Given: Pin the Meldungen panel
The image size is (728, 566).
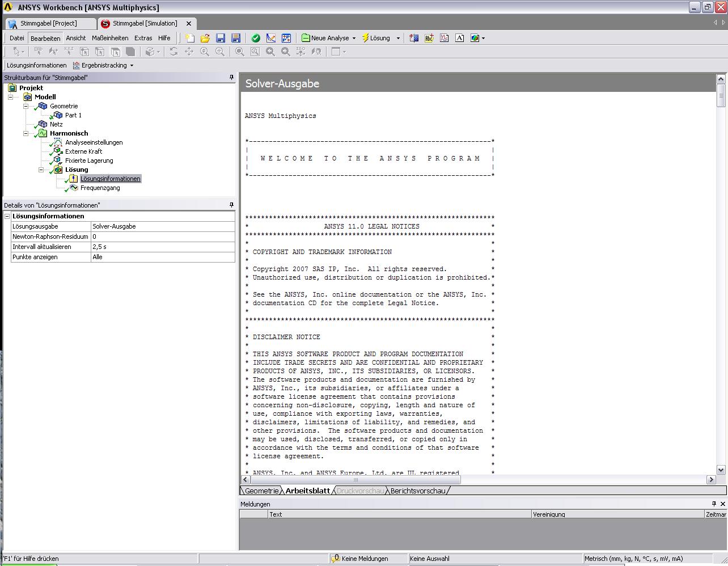Looking at the screenshot, I should click(x=714, y=504).
